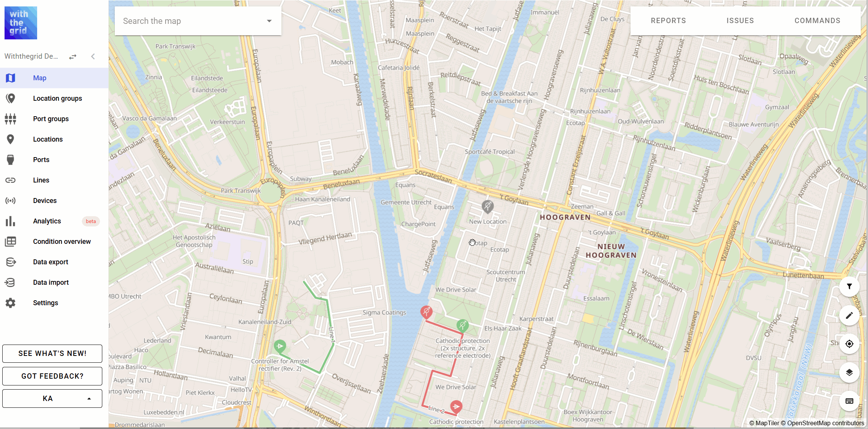Click the pencil edit map button
The height and width of the screenshot is (429, 868).
pyautogui.click(x=849, y=315)
